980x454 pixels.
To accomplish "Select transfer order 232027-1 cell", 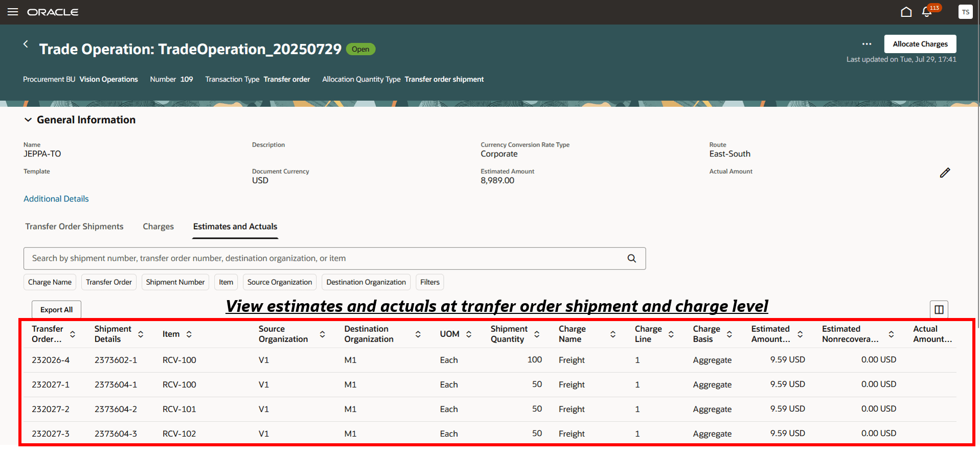I will click(x=51, y=384).
